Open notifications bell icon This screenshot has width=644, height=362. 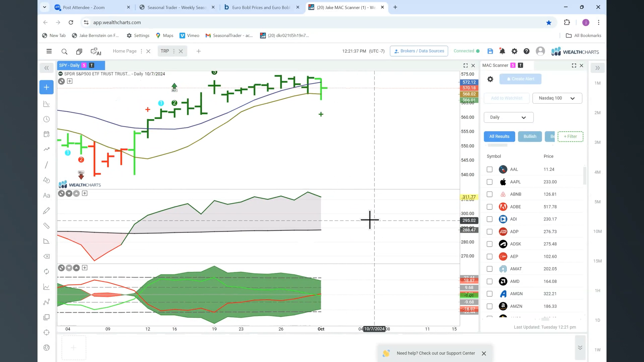502,51
